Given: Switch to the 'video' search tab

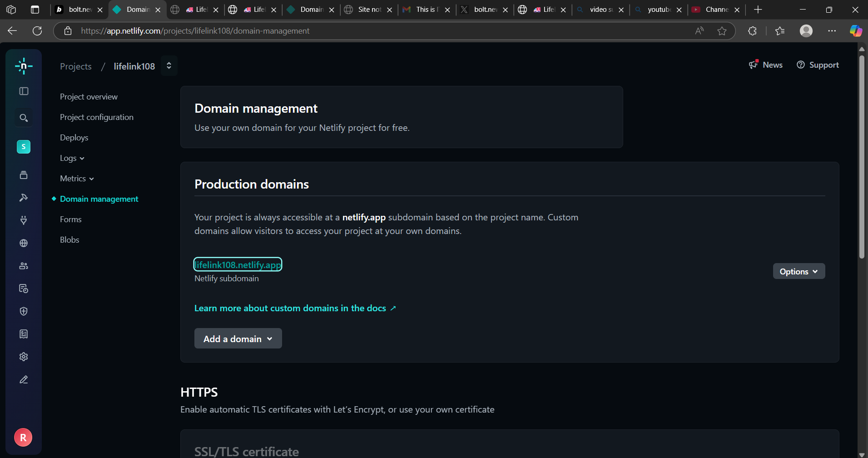Looking at the screenshot, I should 600,10.
